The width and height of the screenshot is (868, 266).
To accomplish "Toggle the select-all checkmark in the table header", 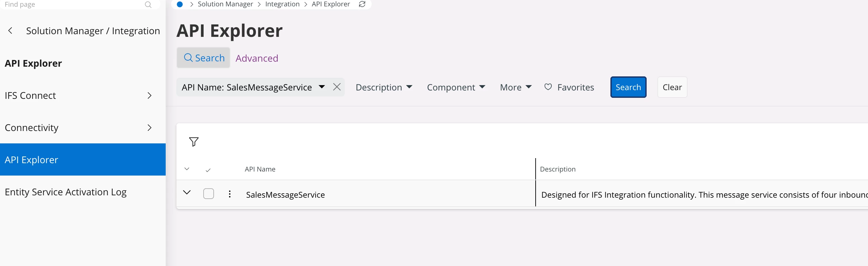I will click(208, 170).
